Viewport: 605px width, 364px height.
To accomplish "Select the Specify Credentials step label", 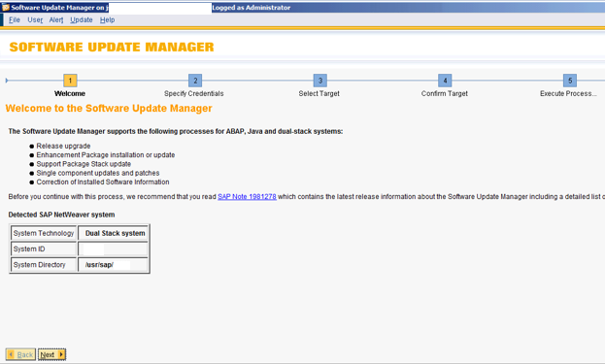I will coord(193,93).
